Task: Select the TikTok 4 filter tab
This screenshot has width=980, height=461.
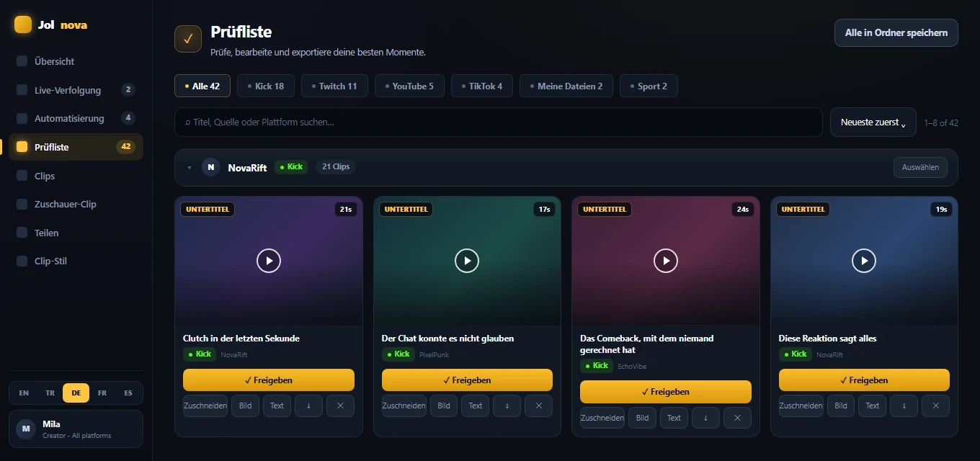Action: pos(482,86)
